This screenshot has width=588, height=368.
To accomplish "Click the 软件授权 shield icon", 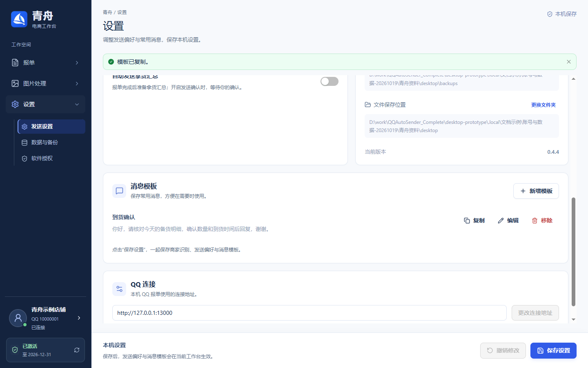I will 24,159.
